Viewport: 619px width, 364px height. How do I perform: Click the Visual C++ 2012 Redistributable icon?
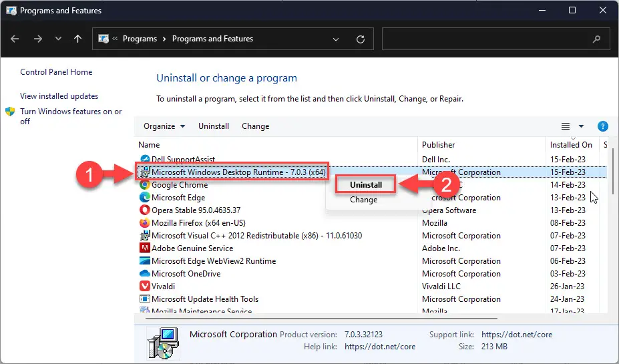pos(145,236)
